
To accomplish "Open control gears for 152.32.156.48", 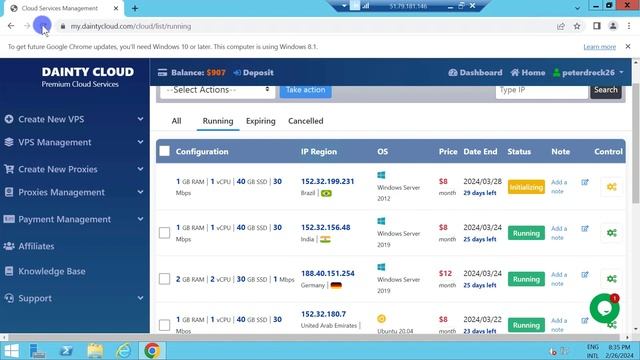I will tap(611, 233).
